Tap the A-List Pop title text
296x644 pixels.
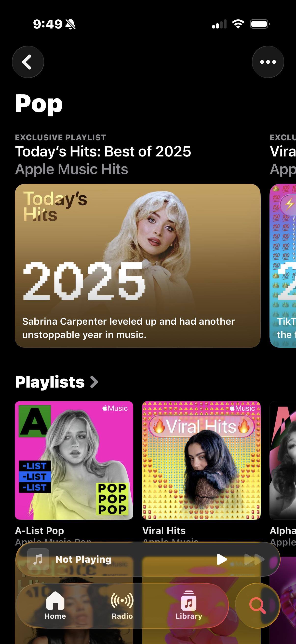[40, 531]
